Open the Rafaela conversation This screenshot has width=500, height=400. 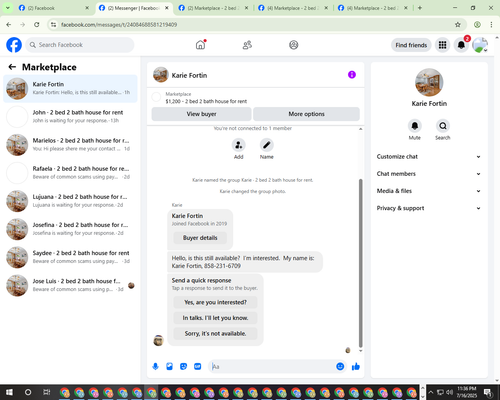click(70, 173)
